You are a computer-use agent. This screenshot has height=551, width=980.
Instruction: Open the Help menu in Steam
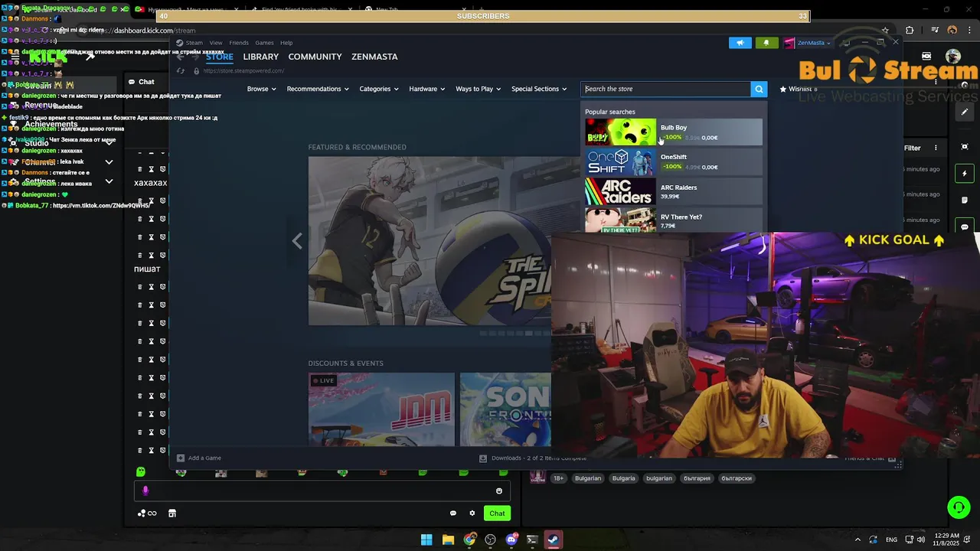(x=286, y=43)
